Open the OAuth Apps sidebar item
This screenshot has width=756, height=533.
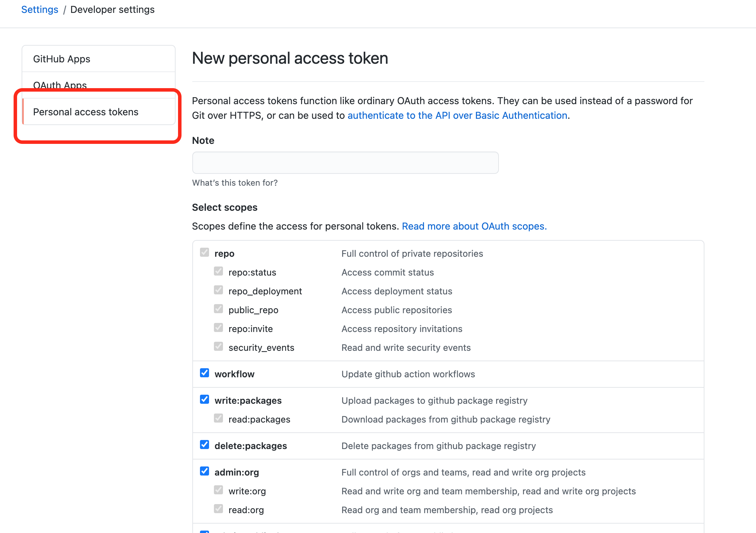click(x=99, y=85)
